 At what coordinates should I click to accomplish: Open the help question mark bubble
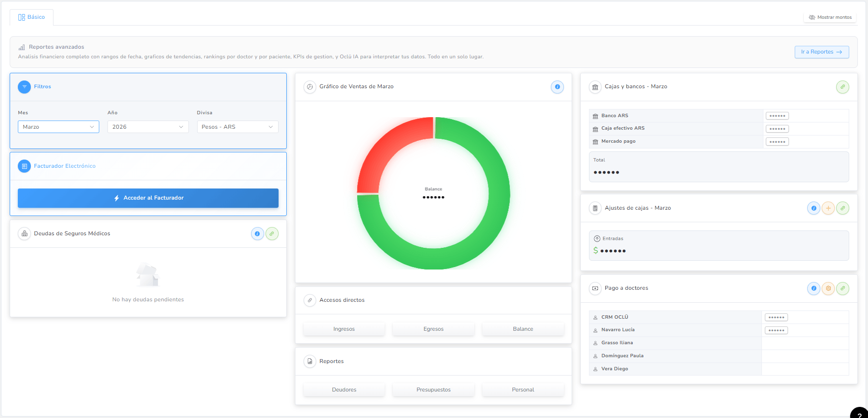[859, 414]
